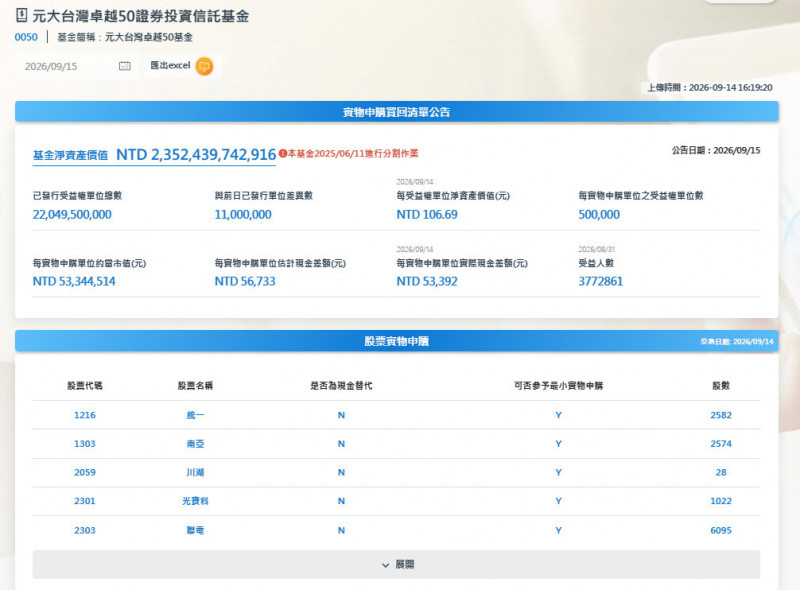Screen dimensions: 800x590
Task: Click units per creation value 500,000
Action: tap(599, 214)
